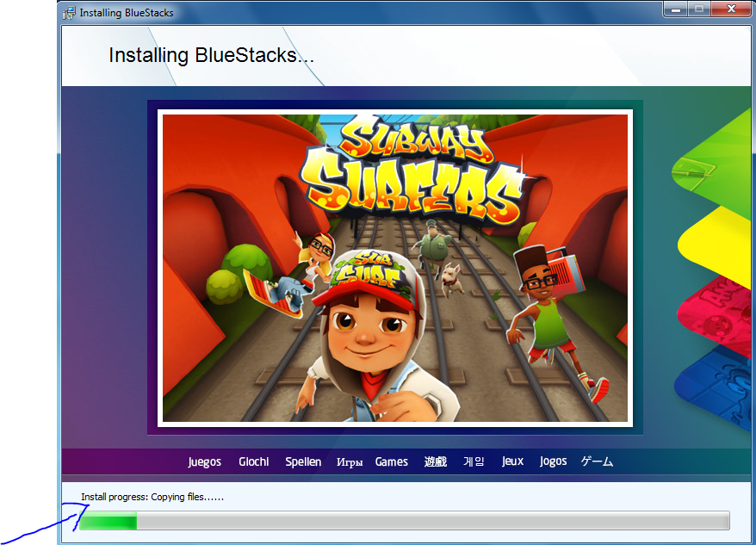Click the 'Jogos' label
756x545 pixels.
coord(553,461)
